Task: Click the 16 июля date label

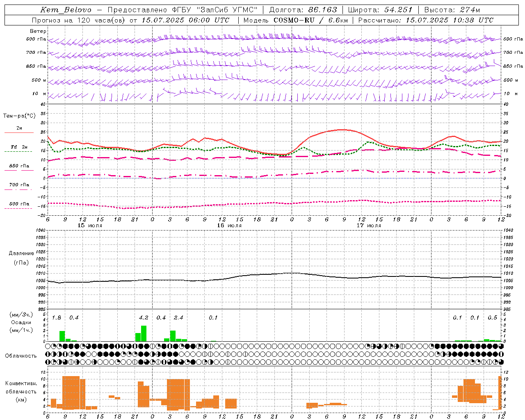Action: [229, 226]
